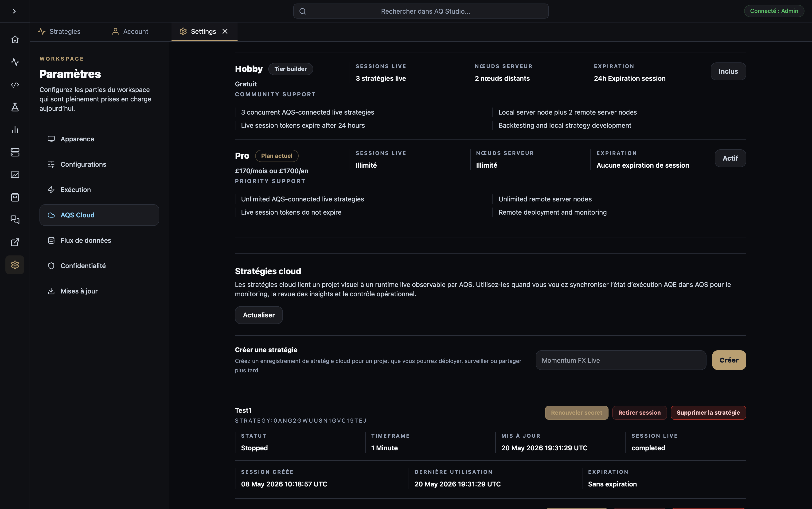This screenshot has width=812, height=509.
Task: Open the chat messages icon in the sidebar
Action: tap(15, 220)
